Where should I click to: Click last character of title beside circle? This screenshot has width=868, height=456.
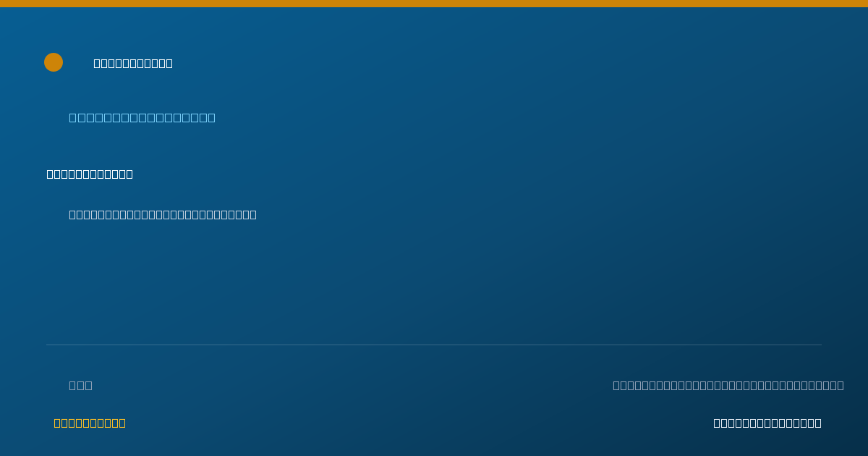point(169,63)
